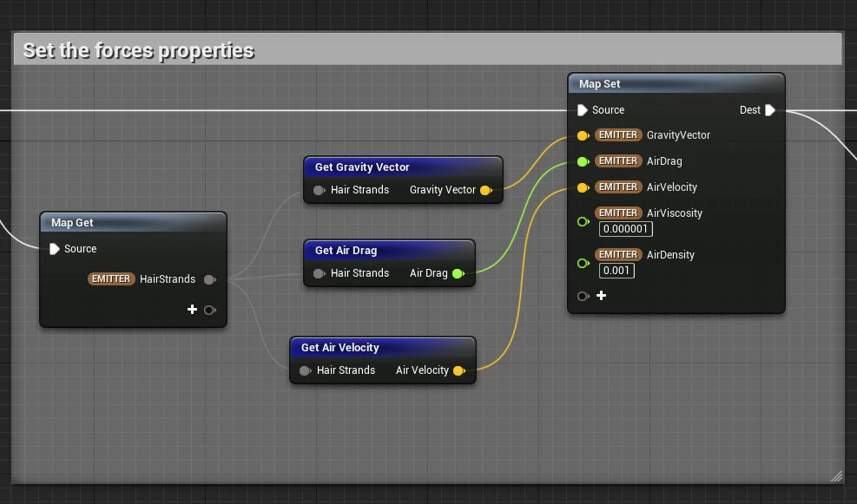Click the AirDrag parameter name in Map Set
The height and width of the screenshot is (504, 857).
coord(664,161)
